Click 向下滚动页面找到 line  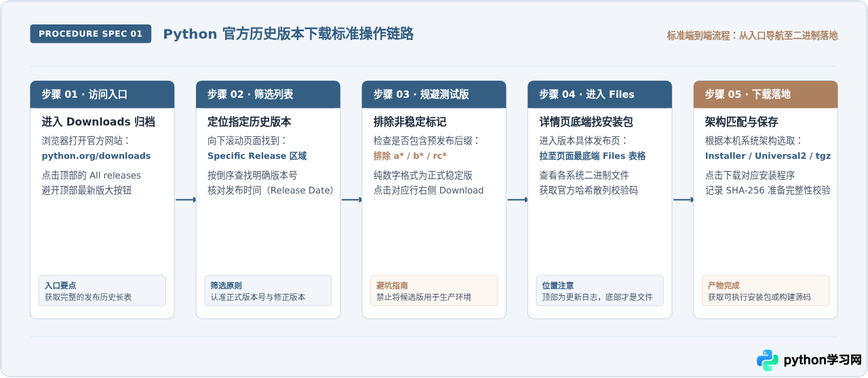click(x=248, y=140)
